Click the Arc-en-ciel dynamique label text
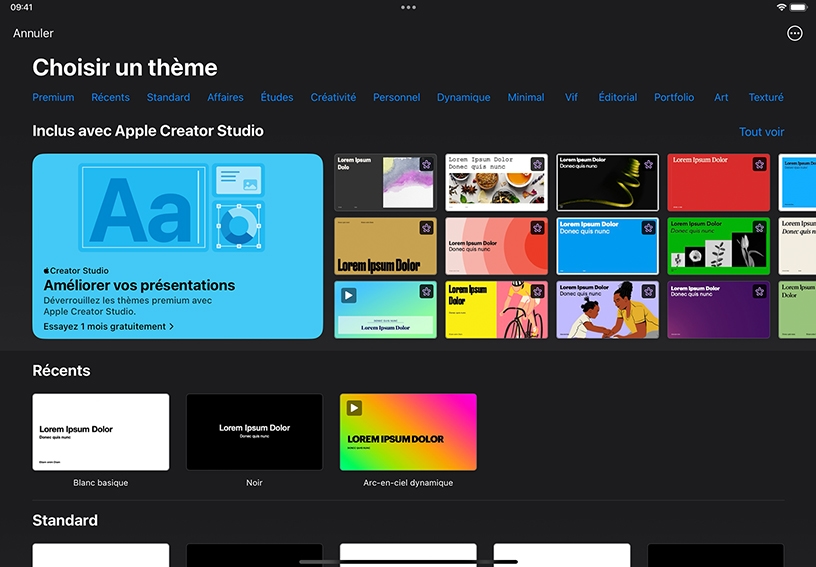 408,483
